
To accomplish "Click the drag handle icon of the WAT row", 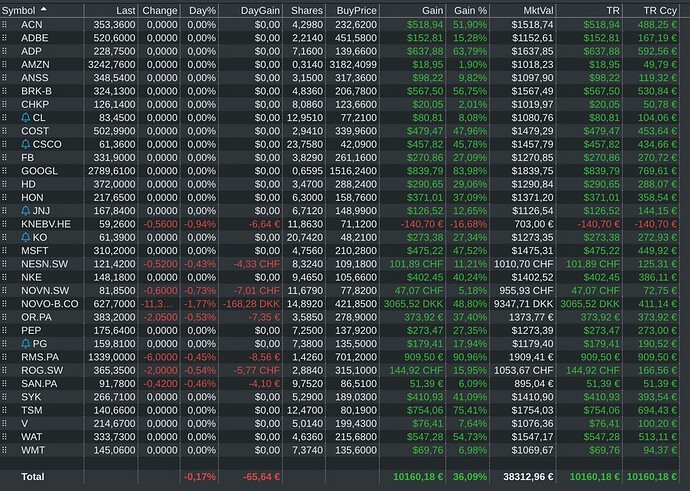I will click(x=4, y=437).
